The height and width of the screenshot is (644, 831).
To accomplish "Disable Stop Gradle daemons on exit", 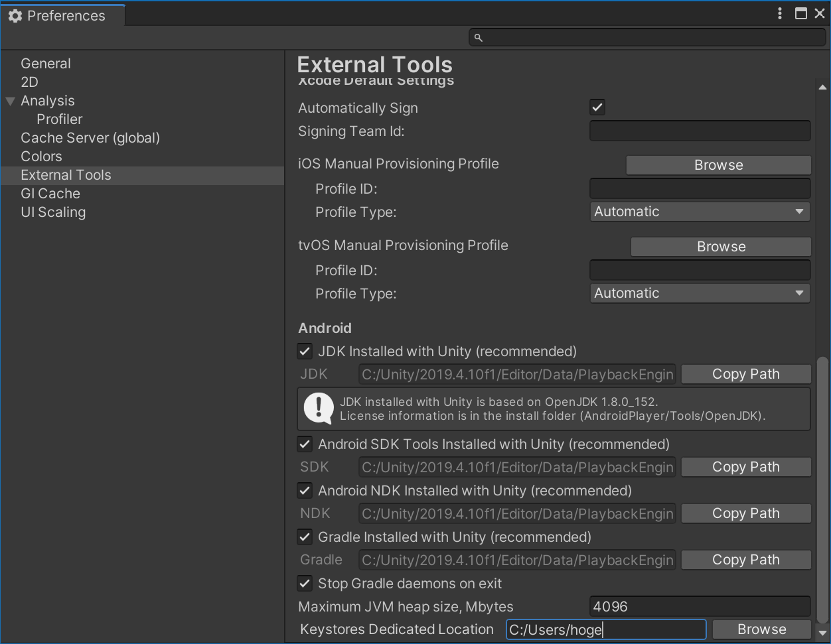I will [305, 584].
